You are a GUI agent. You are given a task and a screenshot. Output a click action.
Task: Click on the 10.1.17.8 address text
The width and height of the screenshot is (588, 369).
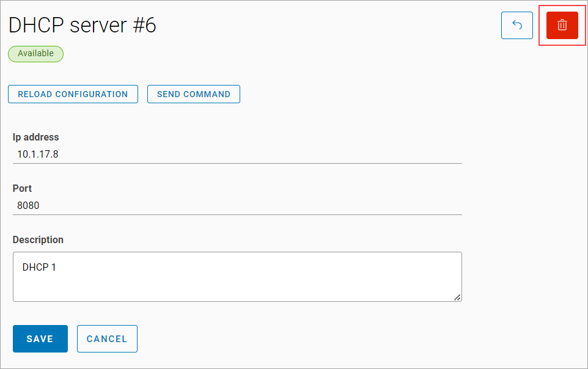[38, 155]
